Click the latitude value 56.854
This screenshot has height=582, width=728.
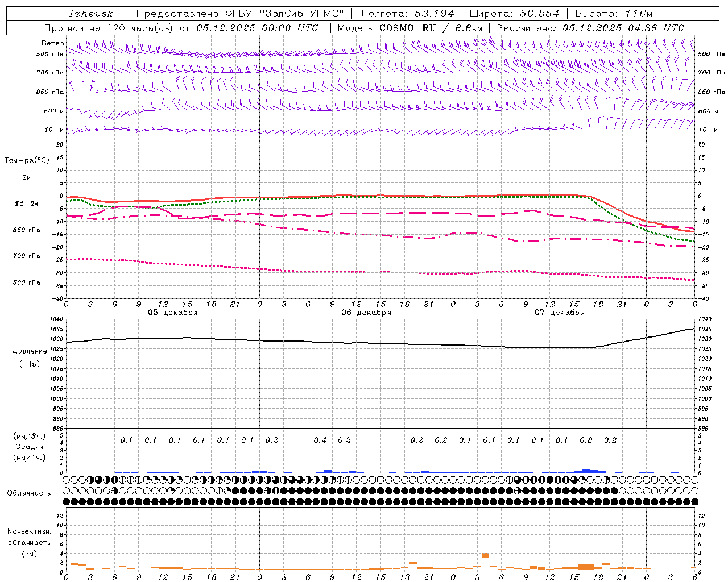540,14
